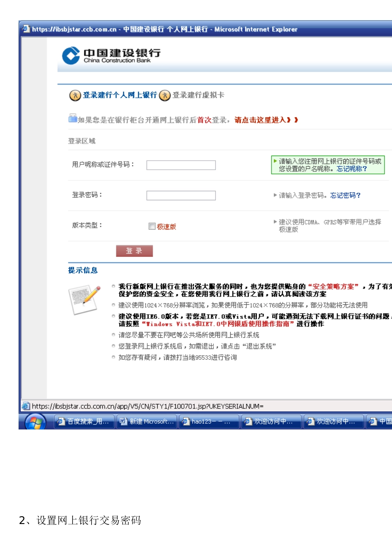This screenshot has width=392, height=555.
Task: Open 登录建行个人网上银行 tab
Action: [120, 95]
